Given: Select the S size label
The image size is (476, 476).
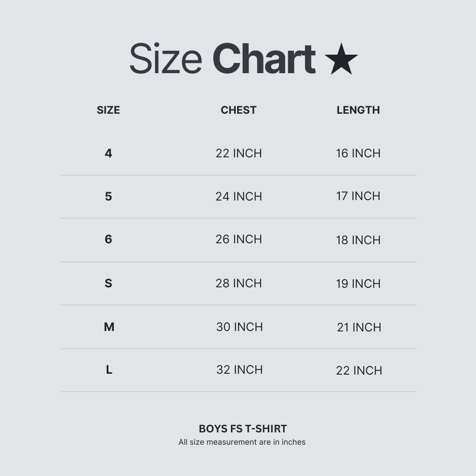Looking at the screenshot, I should pyautogui.click(x=108, y=283).
